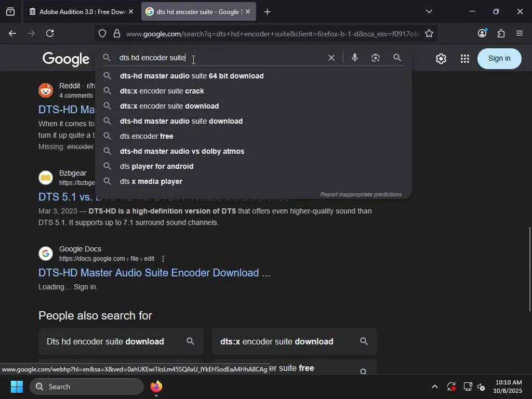Go to Google homepage via logo

point(66,59)
